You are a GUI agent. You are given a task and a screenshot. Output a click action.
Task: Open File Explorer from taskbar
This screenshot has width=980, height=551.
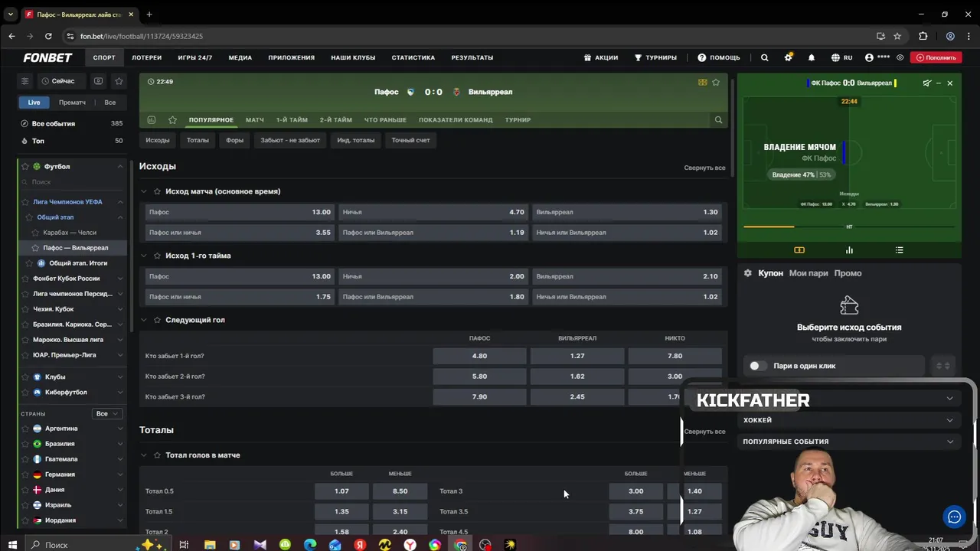point(210,544)
